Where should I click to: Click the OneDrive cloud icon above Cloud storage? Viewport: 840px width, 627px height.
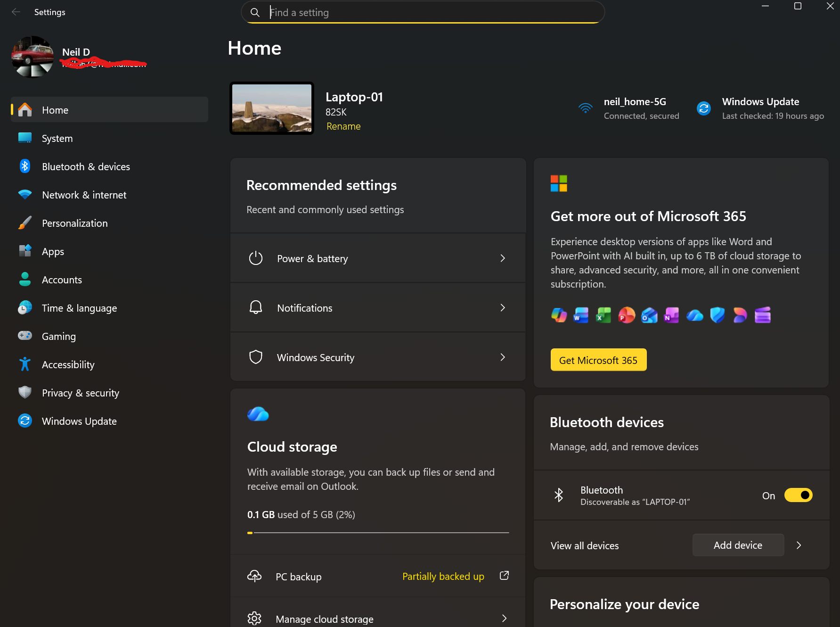258,414
